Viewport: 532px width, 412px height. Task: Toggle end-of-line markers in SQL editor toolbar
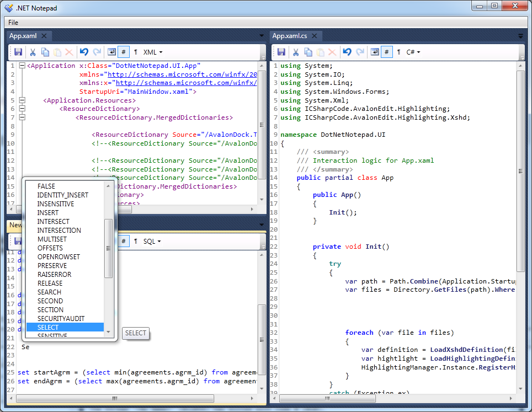click(136, 241)
